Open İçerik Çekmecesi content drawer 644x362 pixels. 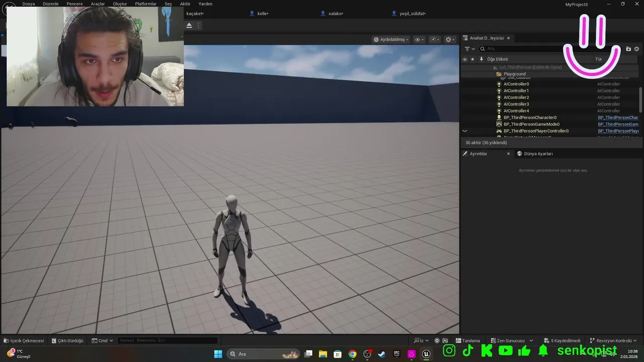(x=24, y=340)
